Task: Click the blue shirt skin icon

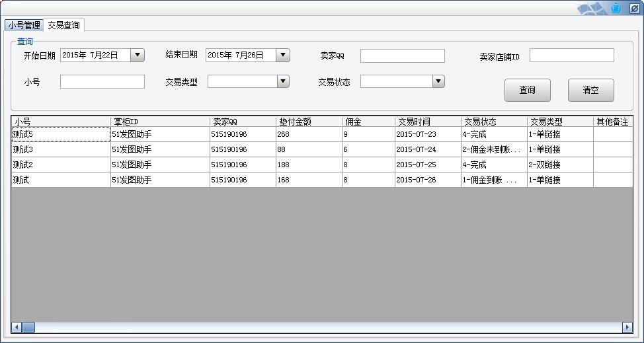Action: [616, 8]
